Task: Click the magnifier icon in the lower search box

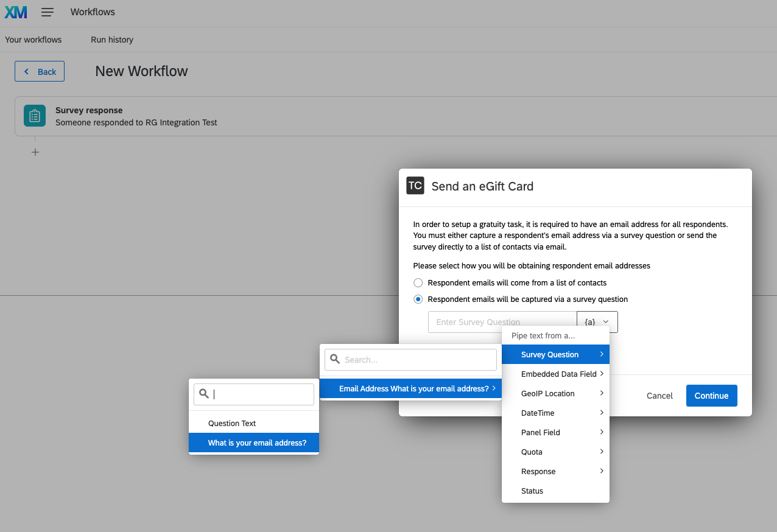Action: (203, 394)
